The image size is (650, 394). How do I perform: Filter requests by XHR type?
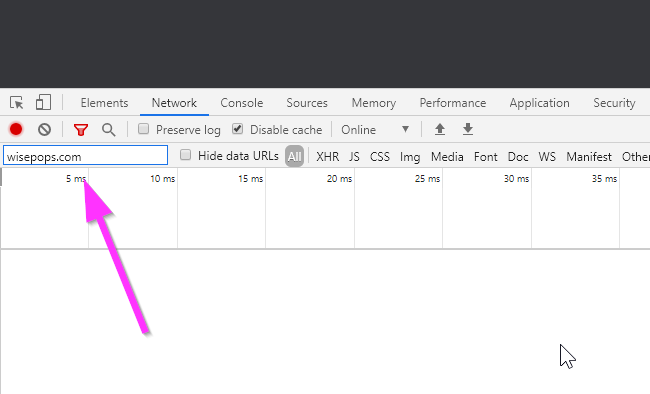[x=327, y=157]
